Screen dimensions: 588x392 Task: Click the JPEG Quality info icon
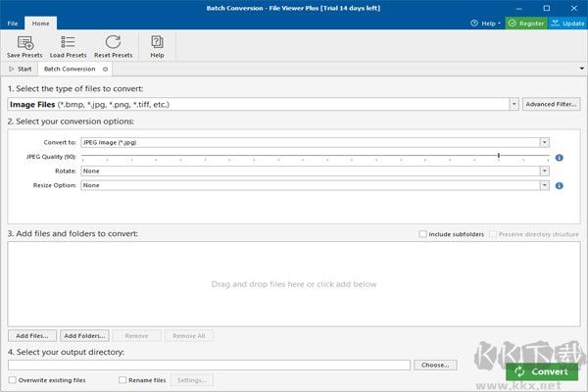point(559,157)
